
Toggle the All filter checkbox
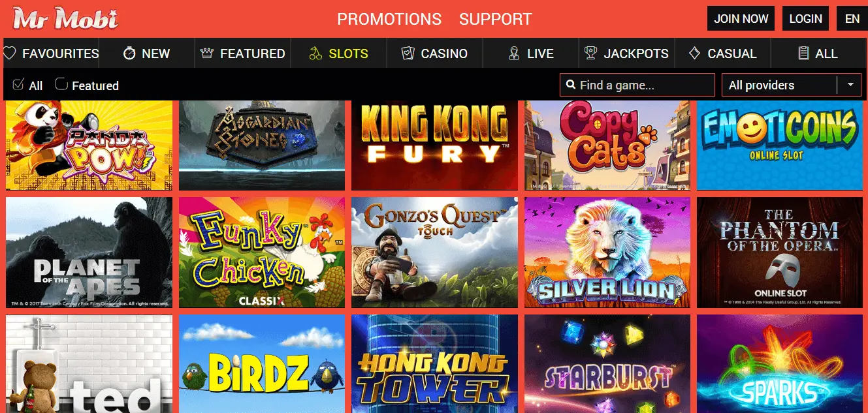pos(18,84)
